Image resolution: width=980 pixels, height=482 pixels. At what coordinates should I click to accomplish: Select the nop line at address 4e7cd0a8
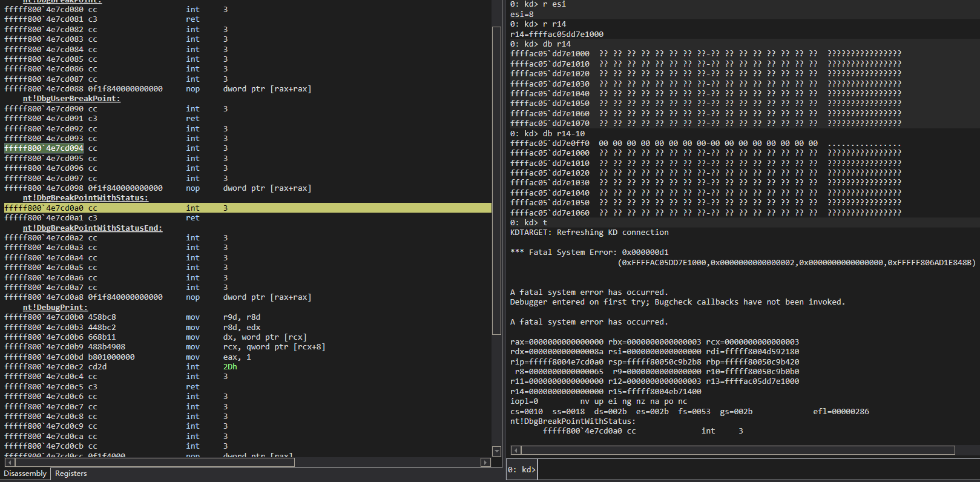click(x=248, y=297)
